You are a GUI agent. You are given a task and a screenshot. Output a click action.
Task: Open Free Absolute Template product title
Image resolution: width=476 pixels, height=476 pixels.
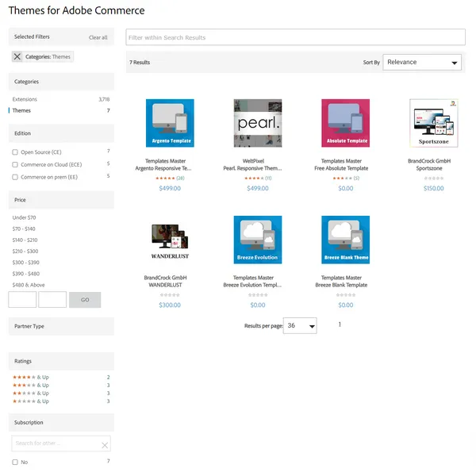pyautogui.click(x=341, y=168)
